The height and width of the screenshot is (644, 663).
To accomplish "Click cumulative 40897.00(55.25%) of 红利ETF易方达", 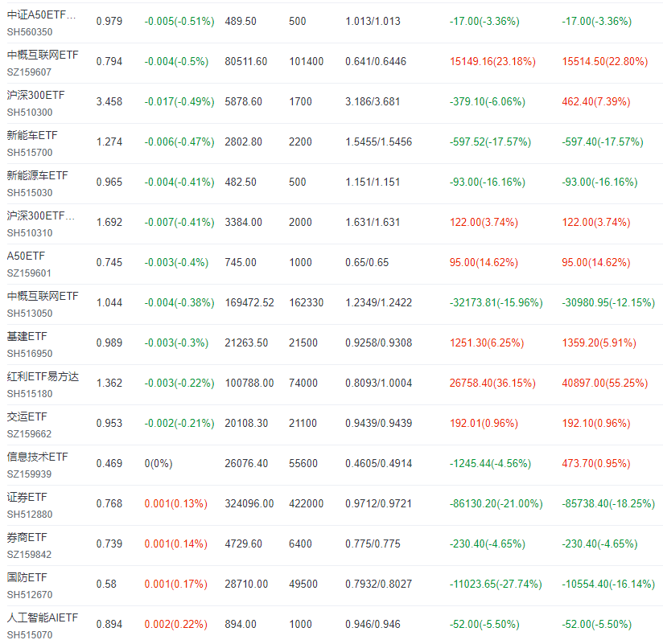I will click(x=604, y=383).
